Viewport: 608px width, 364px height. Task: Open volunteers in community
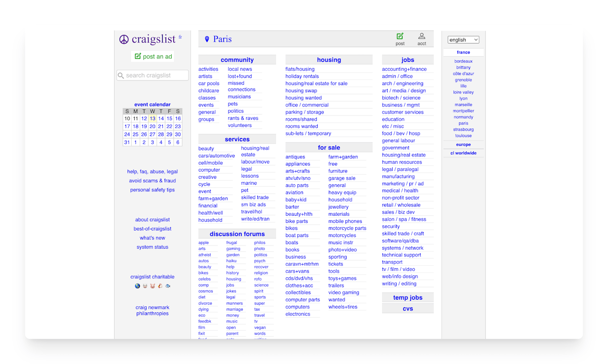pyautogui.click(x=240, y=126)
